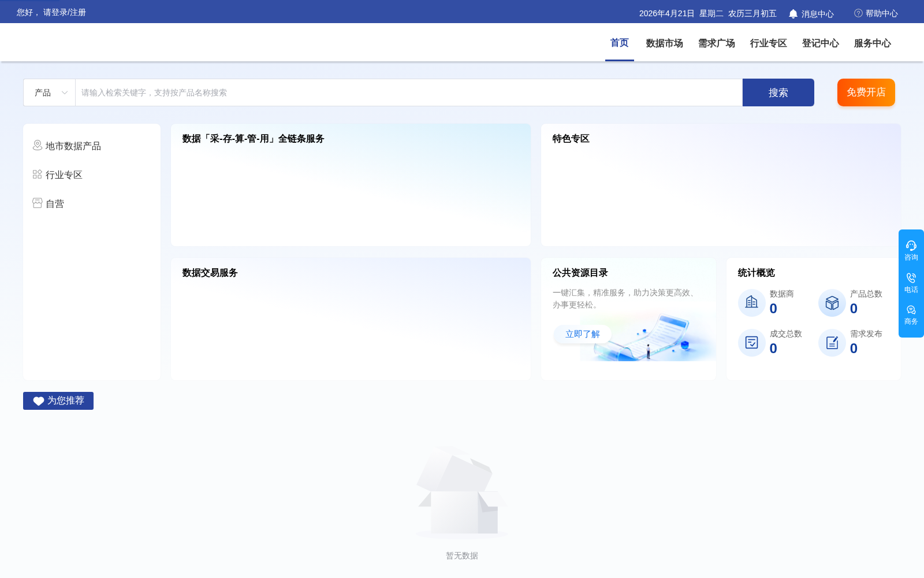
Task: Open the 消息中心 link text
Action: [x=818, y=14]
